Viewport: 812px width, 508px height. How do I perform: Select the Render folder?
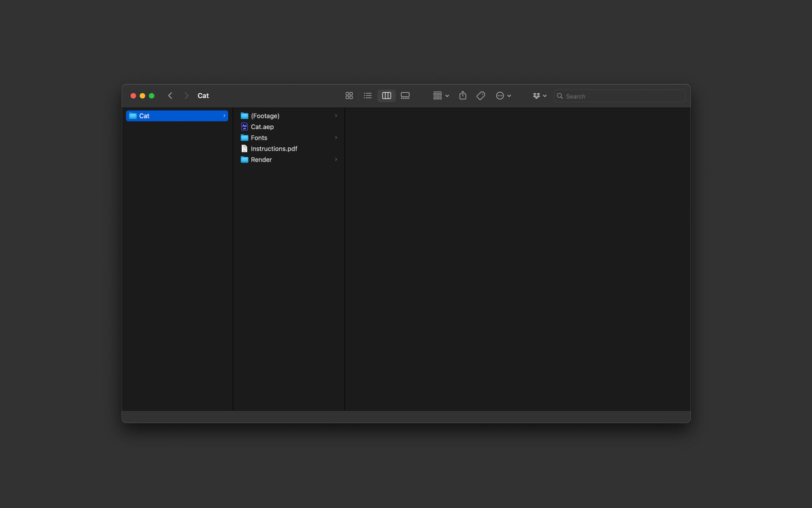pos(289,160)
